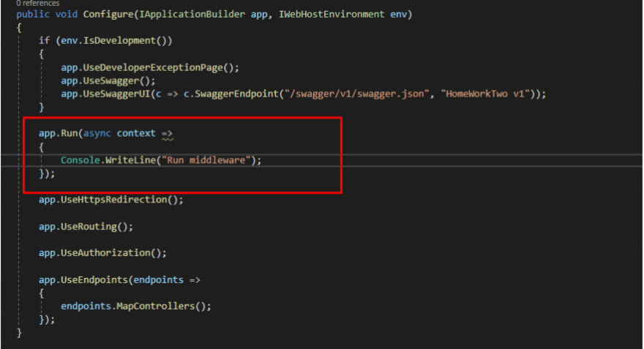Click the squiggly-underlined => arrow after context
This screenshot has height=349, width=644.
click(x=167, y=135)
